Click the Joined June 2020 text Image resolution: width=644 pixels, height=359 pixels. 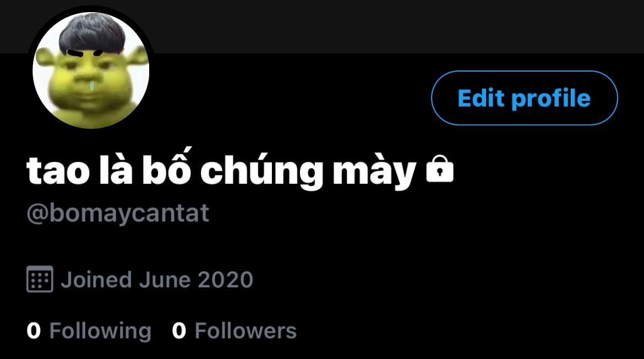157,280
